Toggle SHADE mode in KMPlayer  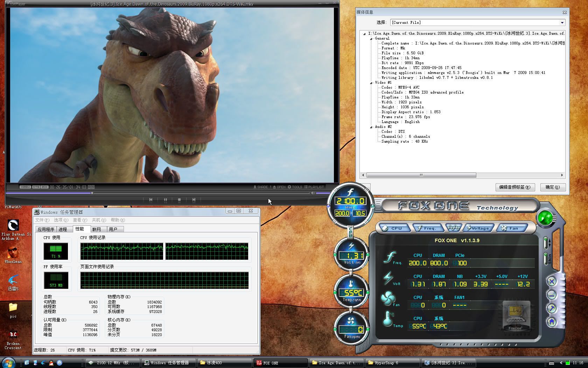(260, 187)
